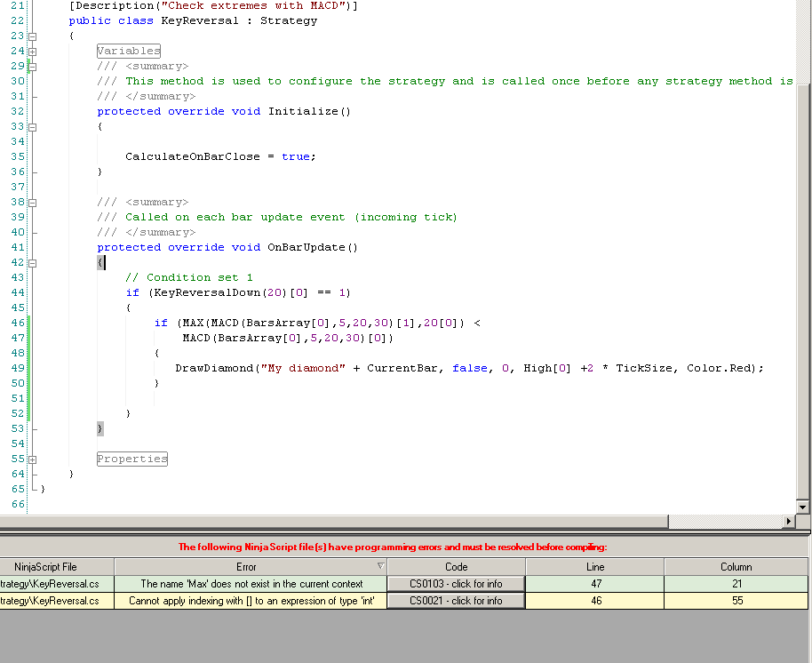Click the "My diamond" string literal

pyautogui.click(x=303, y=368)
